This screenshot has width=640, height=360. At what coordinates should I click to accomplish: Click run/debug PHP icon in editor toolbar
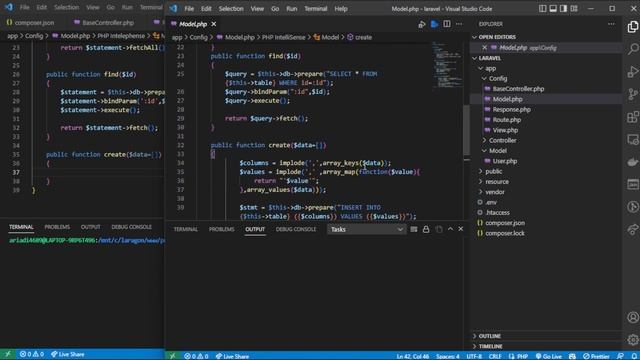click(x=422, y=24)
